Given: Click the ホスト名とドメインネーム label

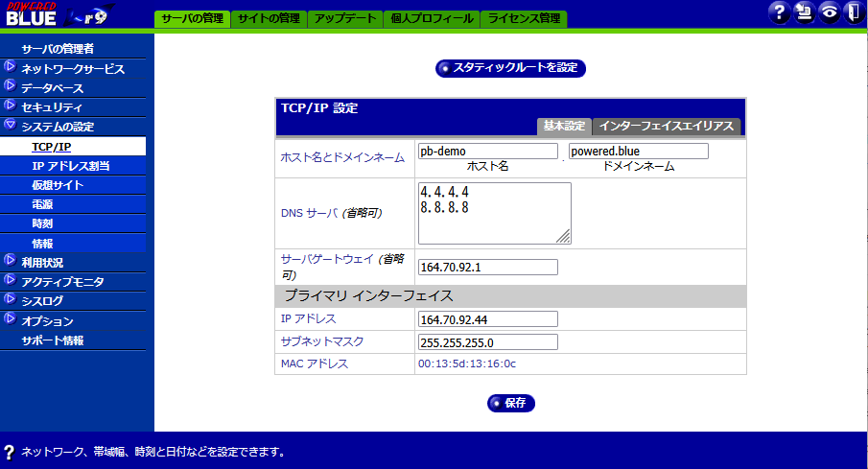Looking at the screenshot, I should (x=342, y=158).
